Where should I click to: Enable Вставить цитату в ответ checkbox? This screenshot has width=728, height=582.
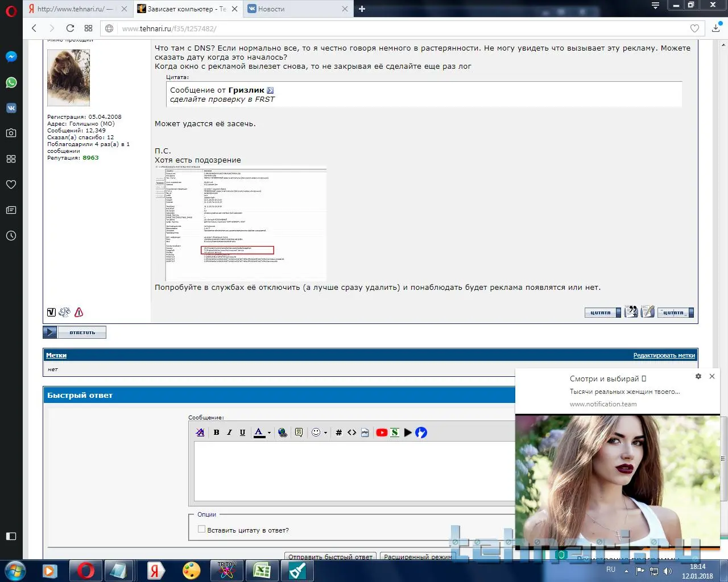coord(201,529)
